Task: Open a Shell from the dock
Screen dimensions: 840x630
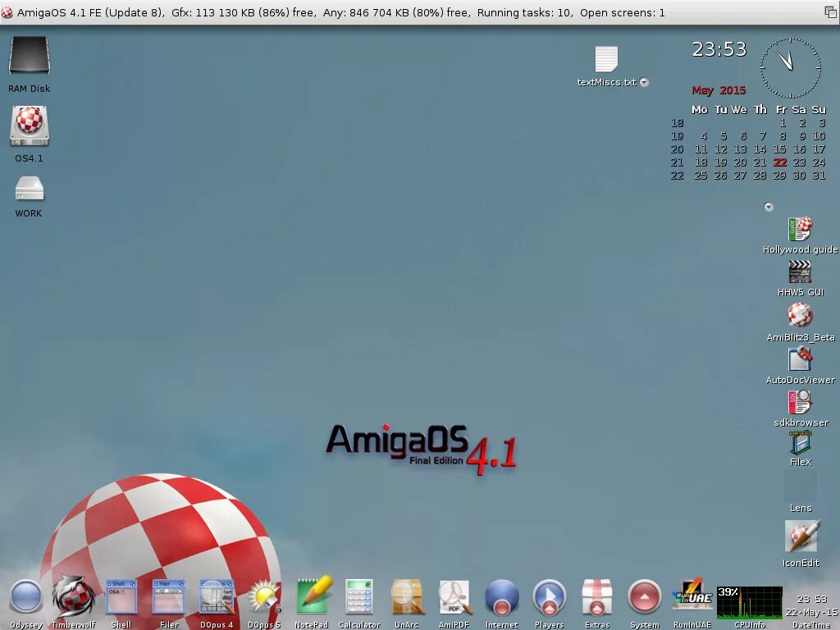Action: coord(121,597)
